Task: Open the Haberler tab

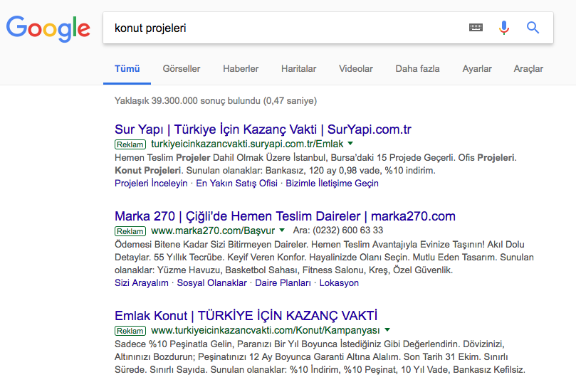Action: pos(241,68)
